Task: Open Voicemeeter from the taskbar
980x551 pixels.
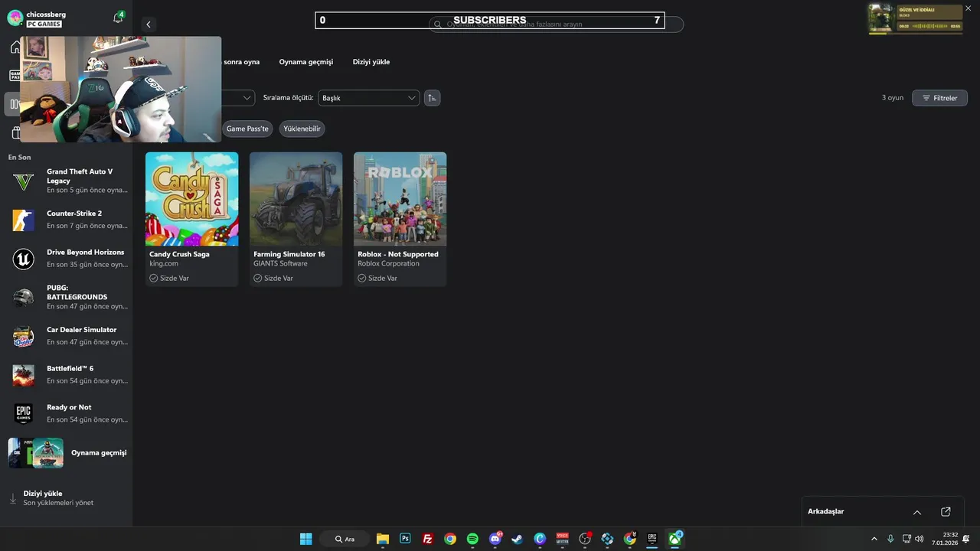Action: coord(563,539)
